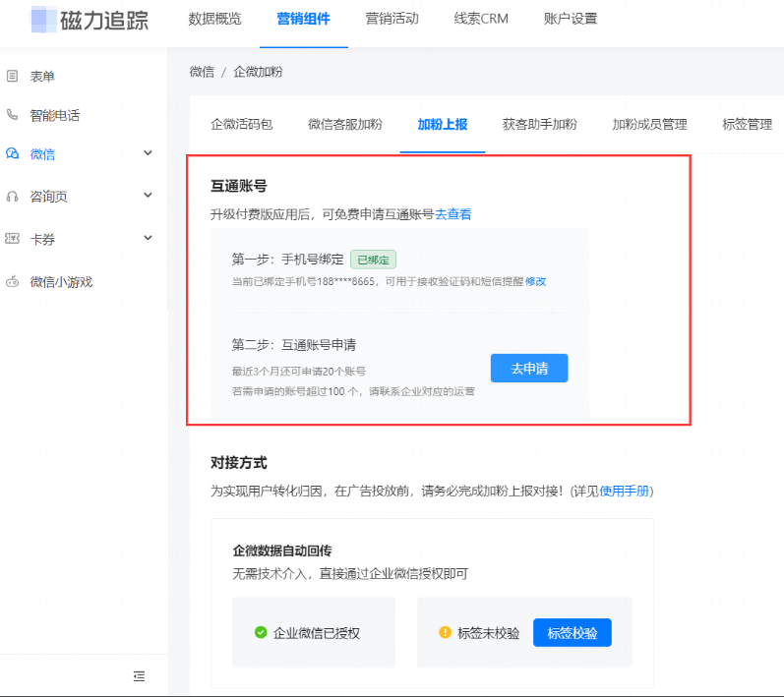Switch to the 微信客服加粉 tab
Image resolution: width=784 pixels, height=697 pixels.
click(345, 125)
